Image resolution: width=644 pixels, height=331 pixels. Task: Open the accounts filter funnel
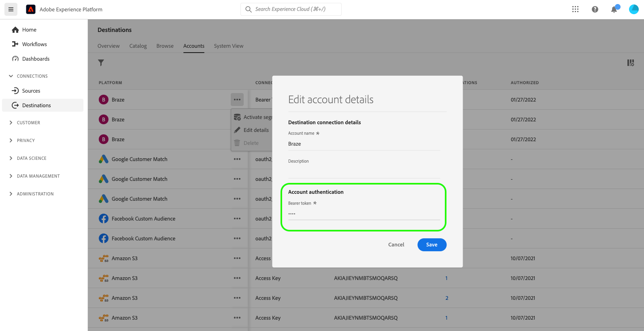tap(101, 63)
